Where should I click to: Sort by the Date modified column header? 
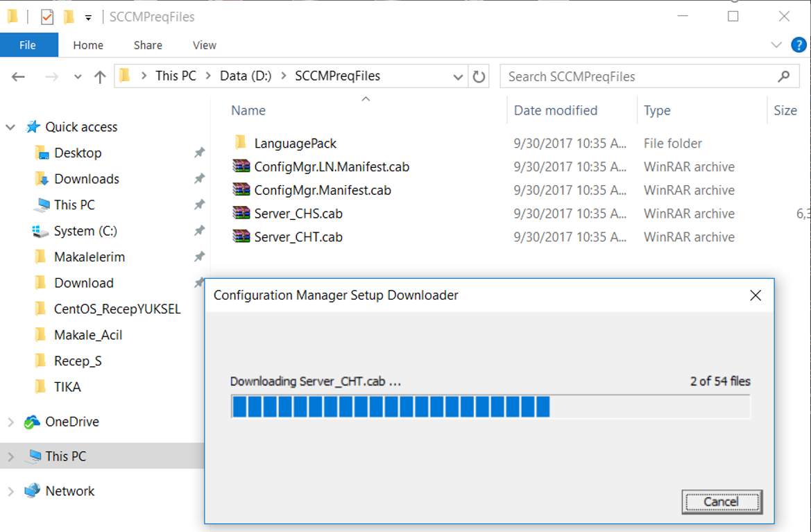point(556,111)
